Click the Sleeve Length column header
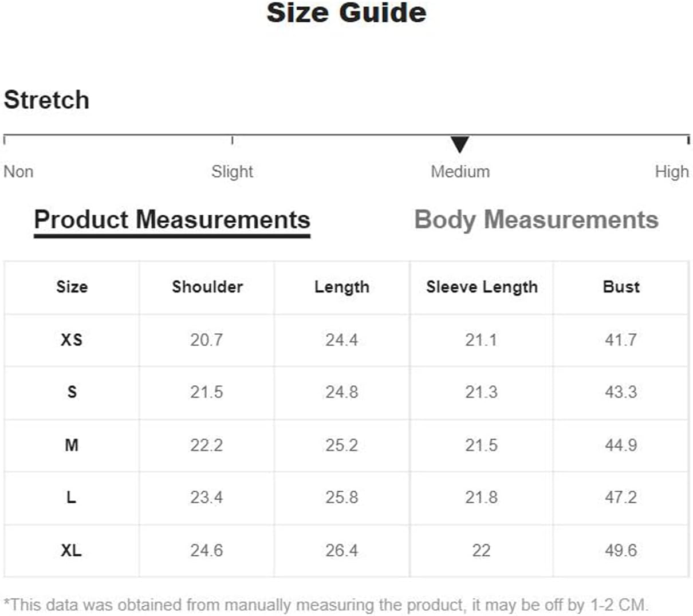 tap(482, 287)
